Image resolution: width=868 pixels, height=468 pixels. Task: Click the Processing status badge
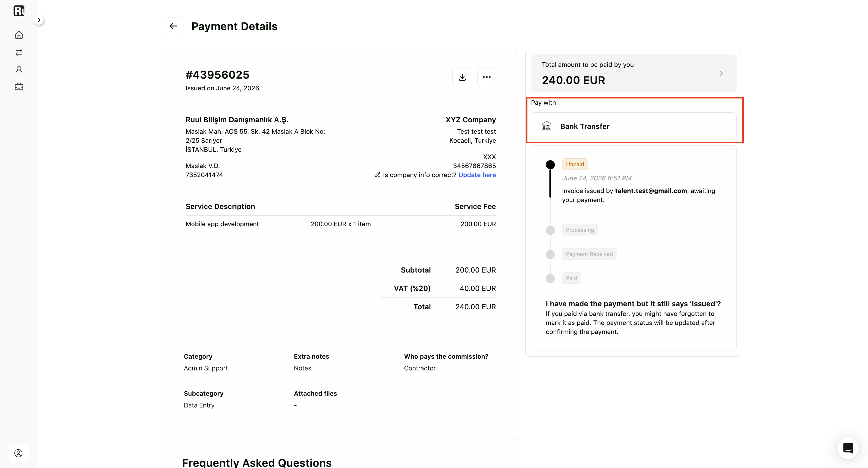point(580,230)
